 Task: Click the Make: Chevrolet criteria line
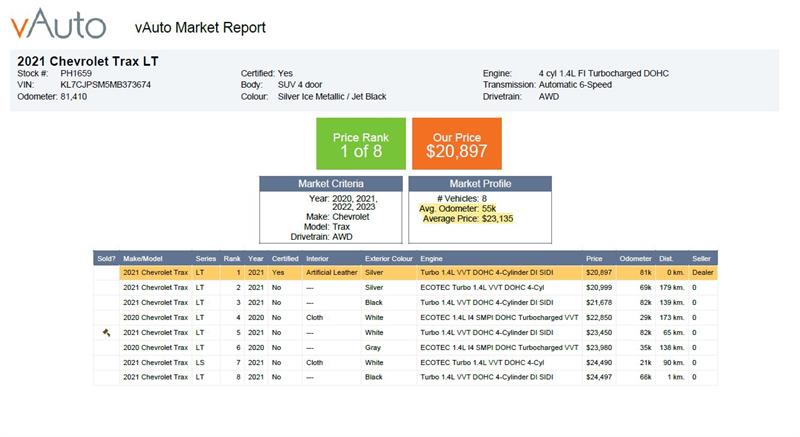pyautogui.click(x=338, y=217)
